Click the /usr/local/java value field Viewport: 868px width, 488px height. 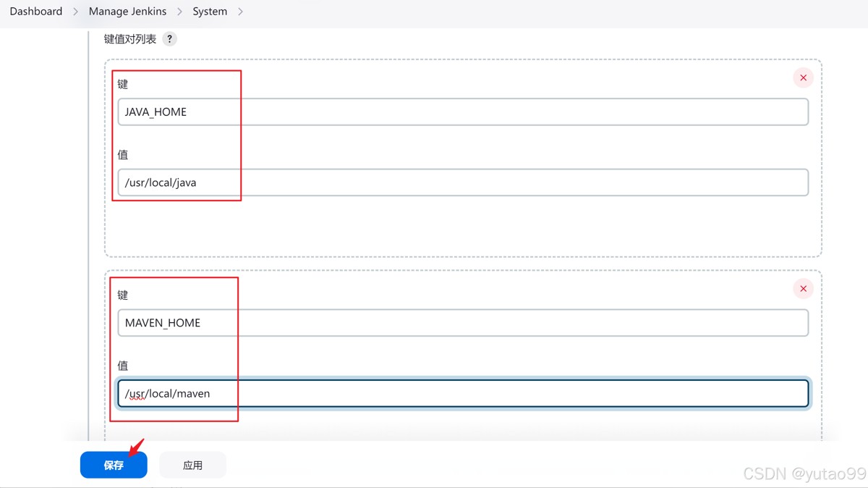[463, 182]
